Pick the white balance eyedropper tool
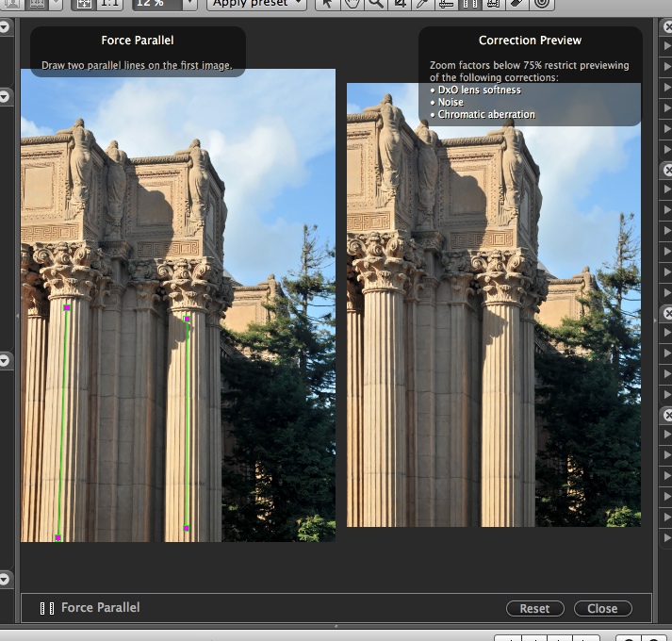Screen dimensions: 672x641 tap(424, 3)
